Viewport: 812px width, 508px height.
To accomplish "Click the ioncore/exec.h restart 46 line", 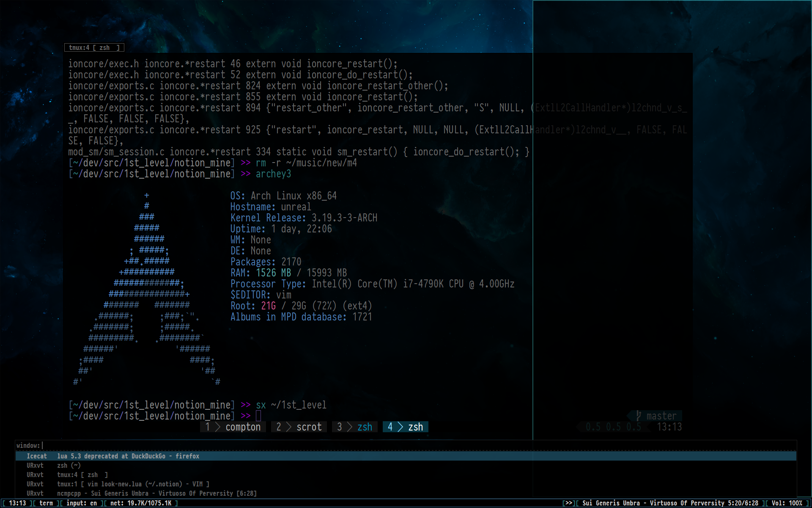I will [233, 63].
